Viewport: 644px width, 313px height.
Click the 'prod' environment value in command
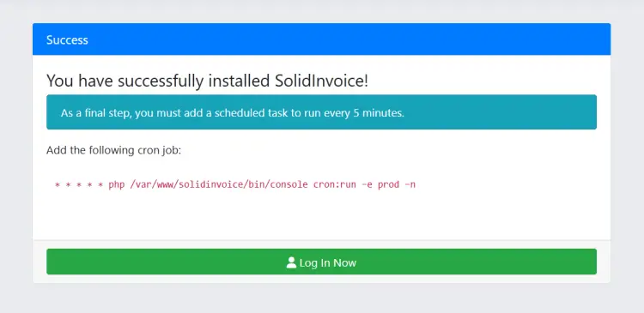click(x=388, y=184)
